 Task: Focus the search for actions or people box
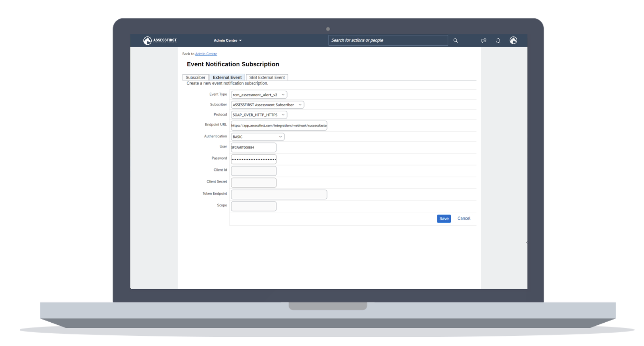point(388,40)
